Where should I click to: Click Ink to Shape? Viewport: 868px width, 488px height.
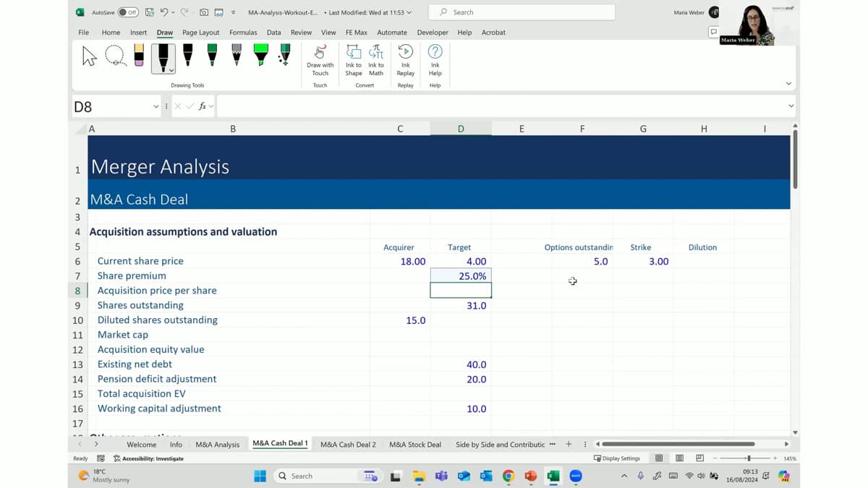click(x=354, y=61)
